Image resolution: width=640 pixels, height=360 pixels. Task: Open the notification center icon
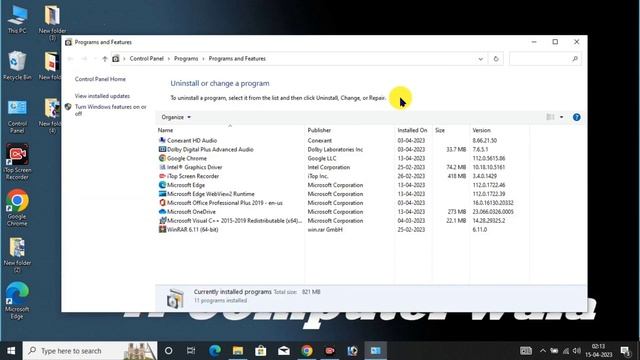coord(625,351)
